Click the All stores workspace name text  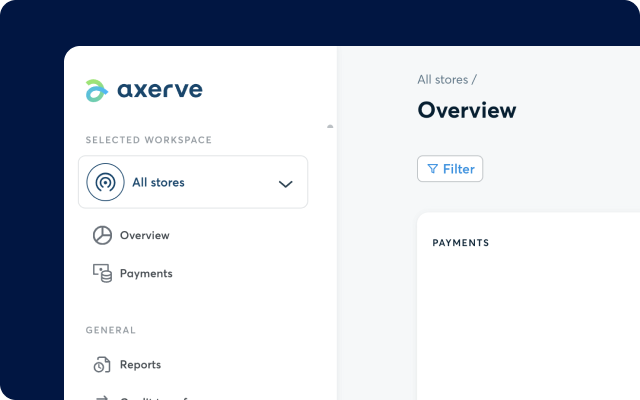[158, 182]
